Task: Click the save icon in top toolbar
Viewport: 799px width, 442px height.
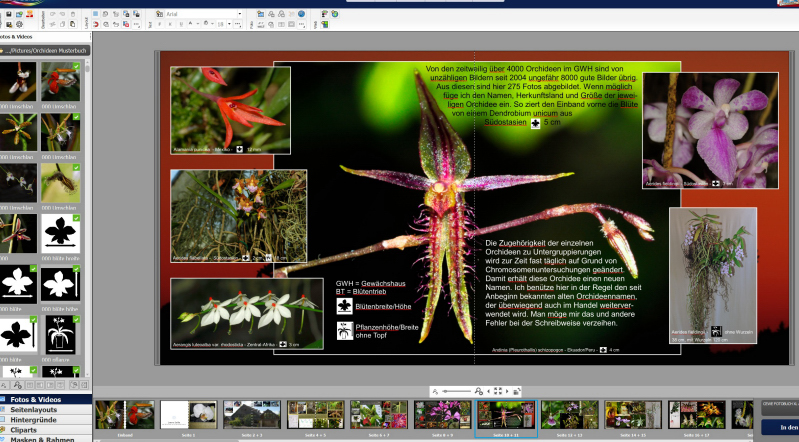Action: coord(9,13)
